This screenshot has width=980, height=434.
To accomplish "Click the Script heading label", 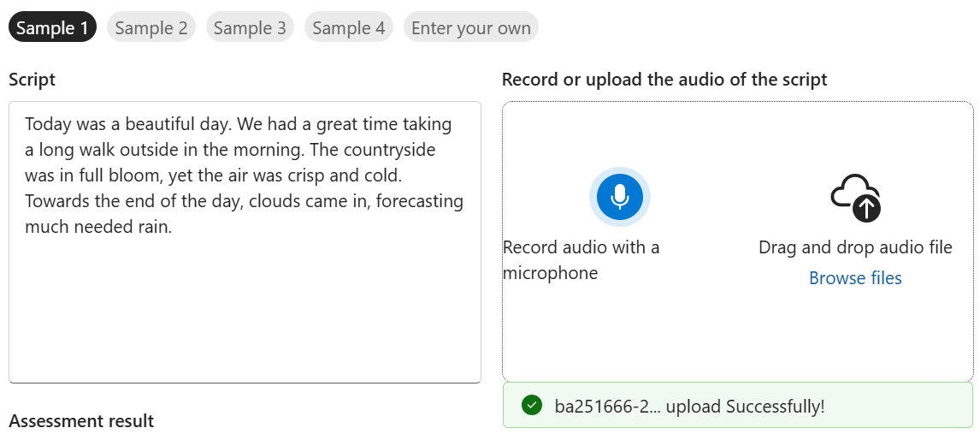I will [32, 80].
